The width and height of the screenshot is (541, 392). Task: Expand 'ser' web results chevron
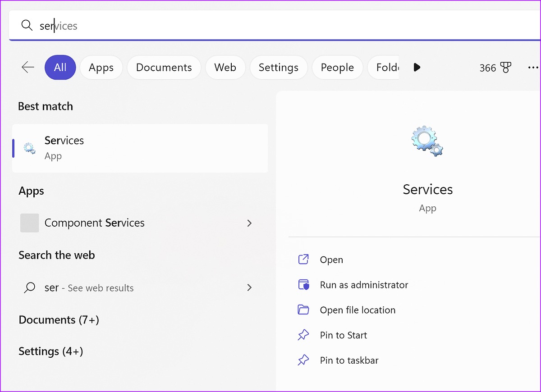point(249,287)
